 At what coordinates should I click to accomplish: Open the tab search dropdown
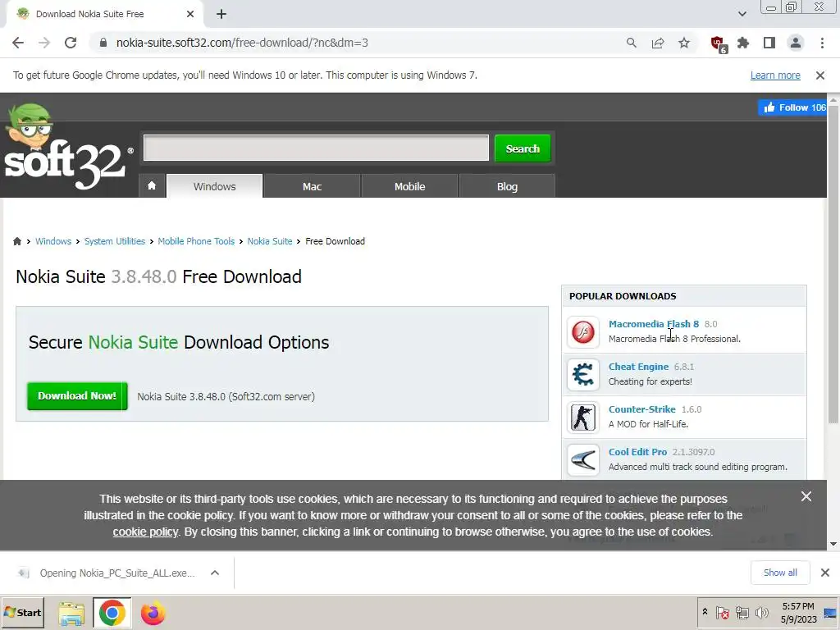click(742, 14)
